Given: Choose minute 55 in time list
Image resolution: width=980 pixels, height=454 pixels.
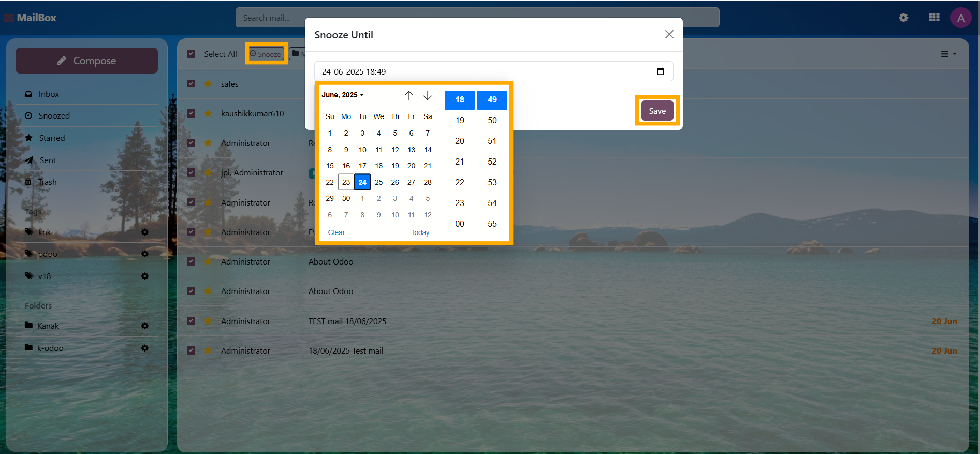Looking at the screenshot, I should (492, 224).
